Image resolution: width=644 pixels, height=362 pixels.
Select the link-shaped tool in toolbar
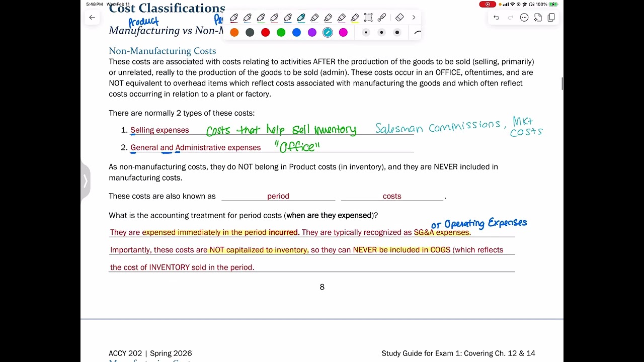tap(382, 18)
